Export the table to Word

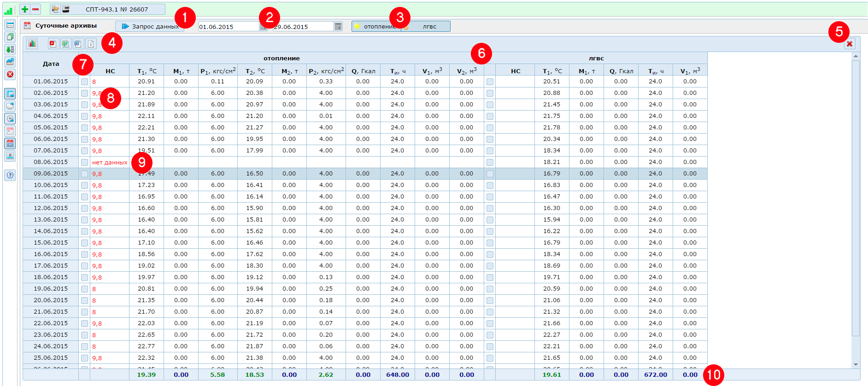[x=78, y=44]
